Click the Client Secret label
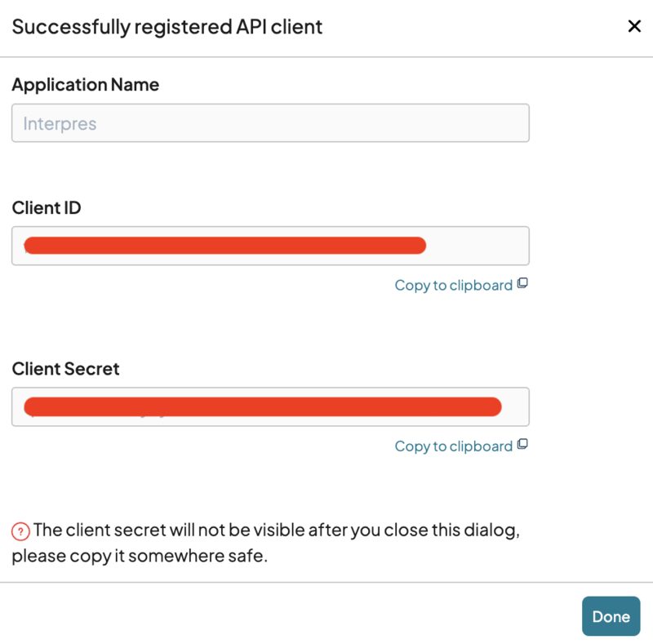The height and width of the screenshot is (644, 653). (65, 369)
